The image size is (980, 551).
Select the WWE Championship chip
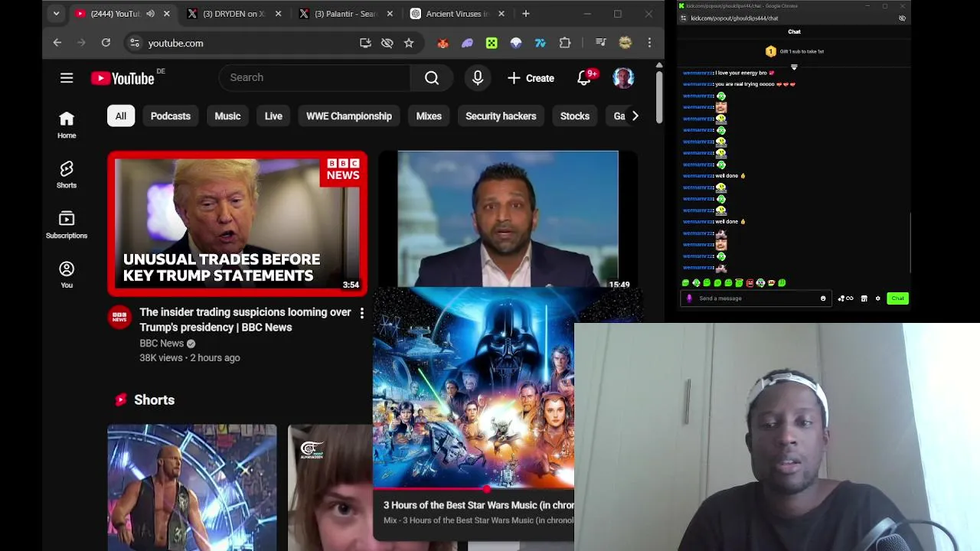click(349, 116)
